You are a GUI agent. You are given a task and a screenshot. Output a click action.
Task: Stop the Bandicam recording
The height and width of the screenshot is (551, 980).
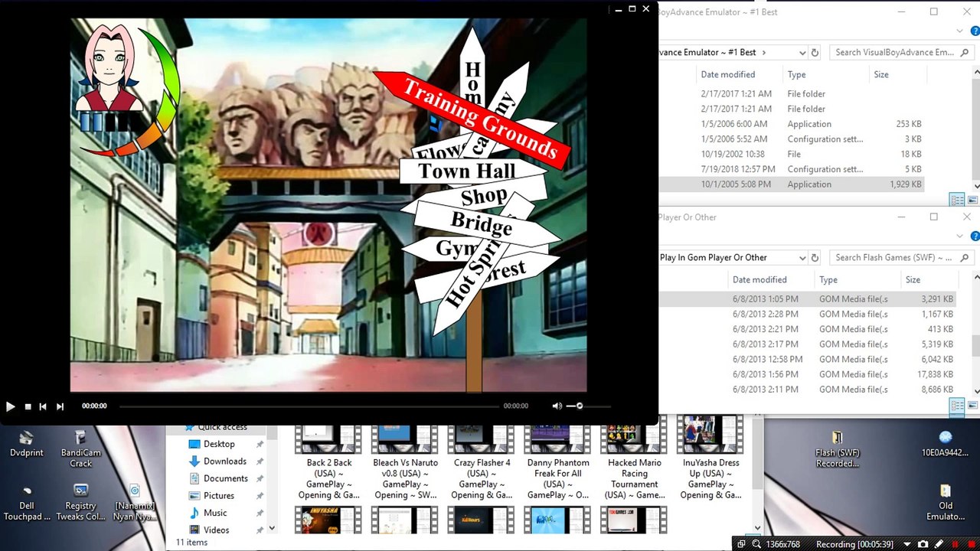[x=970, y=544]
